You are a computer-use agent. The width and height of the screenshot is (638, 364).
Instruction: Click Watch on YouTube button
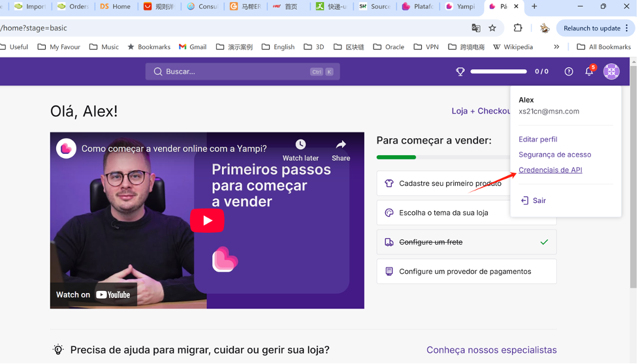(93, 295)
